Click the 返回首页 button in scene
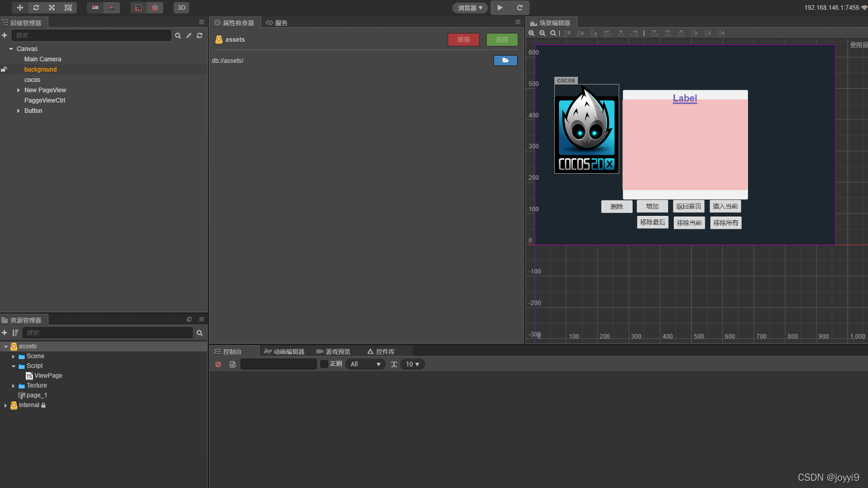This screenshot has width=868, height=488. click(689, 206)
